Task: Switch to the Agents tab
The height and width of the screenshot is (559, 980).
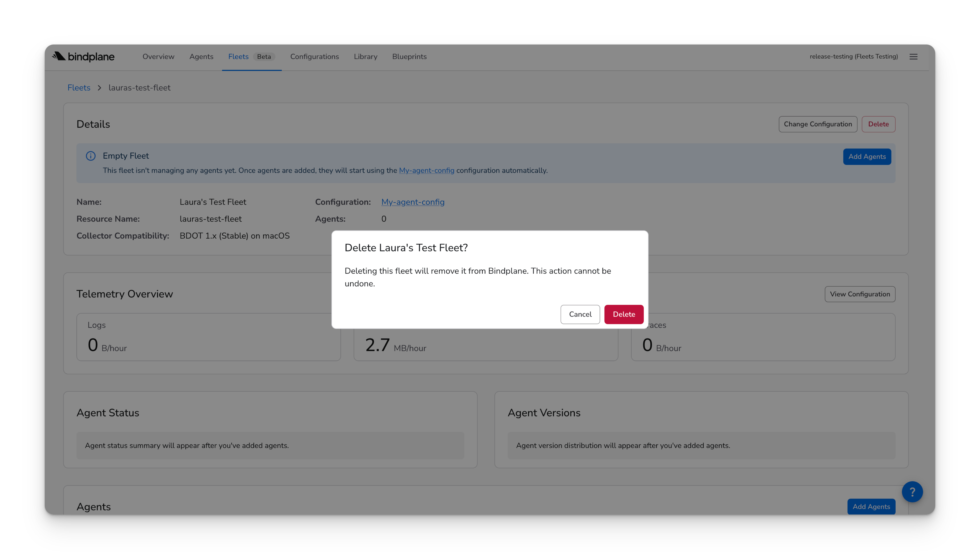Action: tap(201, 57)
